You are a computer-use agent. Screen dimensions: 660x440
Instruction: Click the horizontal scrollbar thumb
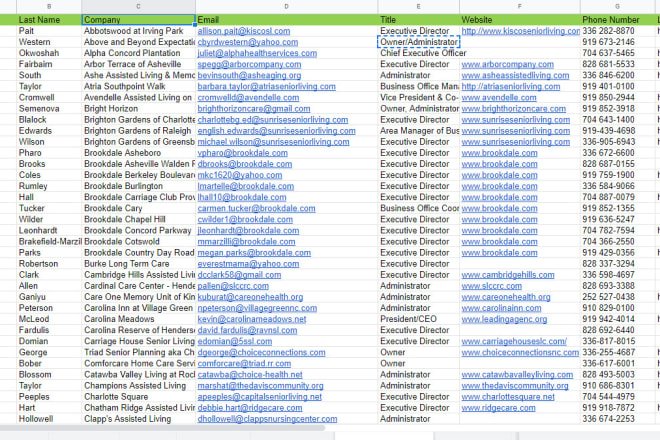pyautogui.click(x=162, y=428)
